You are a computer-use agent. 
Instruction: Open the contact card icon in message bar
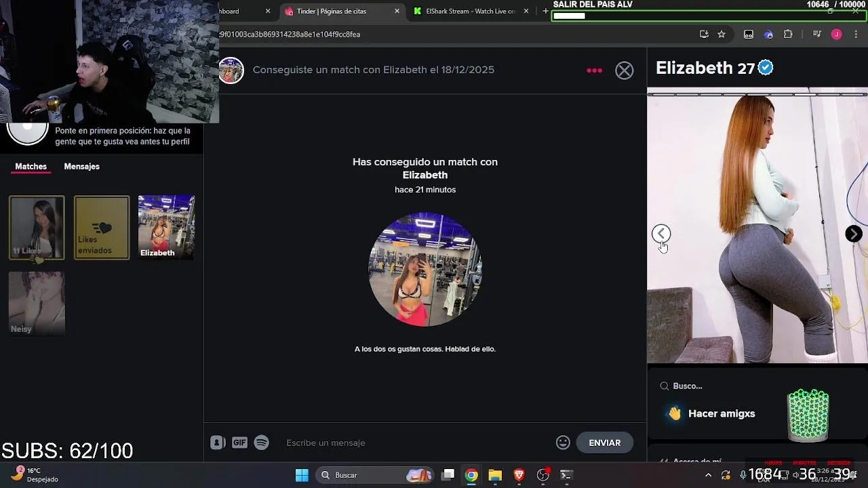tap(218, 443)
